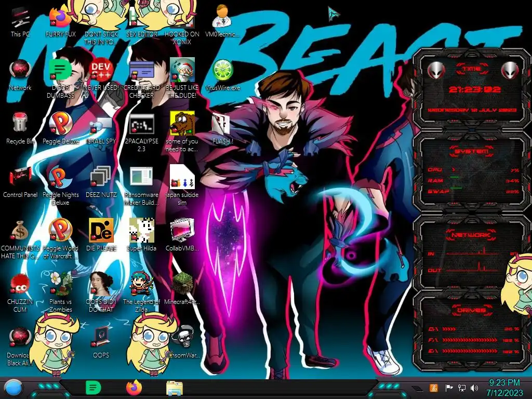The image size is (532, 399).
Task: Open the network tray icon
Action: pyautogui.click(x=461, y=388)
